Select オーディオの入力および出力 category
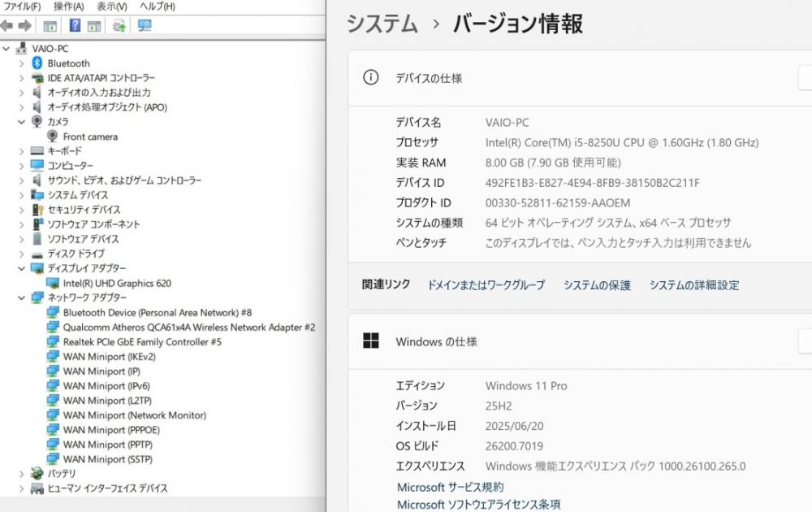Screen dimensions: 812x512 99,93
